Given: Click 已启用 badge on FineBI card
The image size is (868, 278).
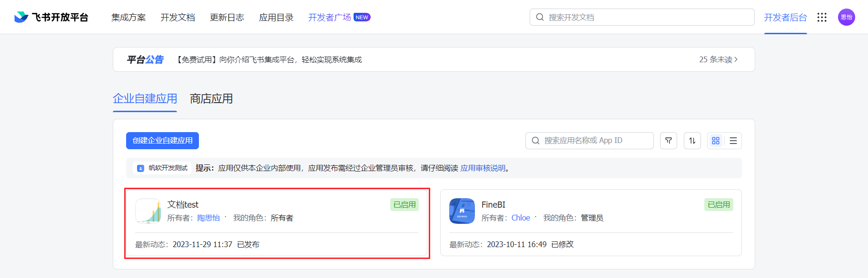Looking at the screenshot, I should point(719,204).
